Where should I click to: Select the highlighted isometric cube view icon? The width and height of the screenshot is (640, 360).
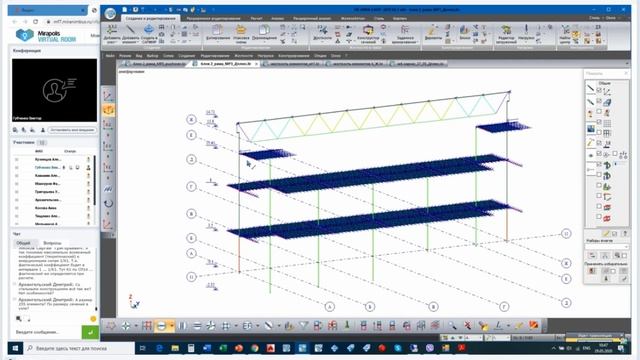pyautogui.click(x=108, y=110)
